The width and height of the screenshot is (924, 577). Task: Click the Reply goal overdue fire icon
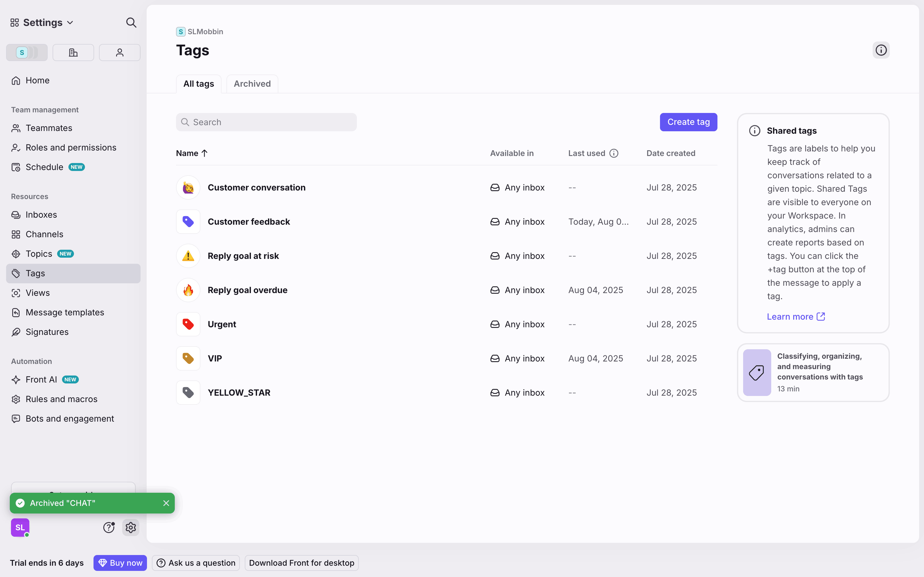click(x=188, y=290)
